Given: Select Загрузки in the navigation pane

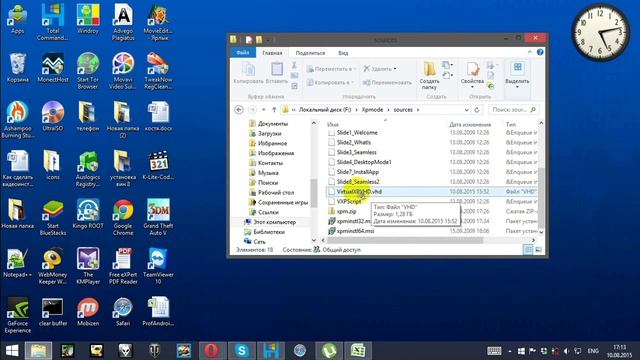Looking at the screenshot, I should click(269, 133).
